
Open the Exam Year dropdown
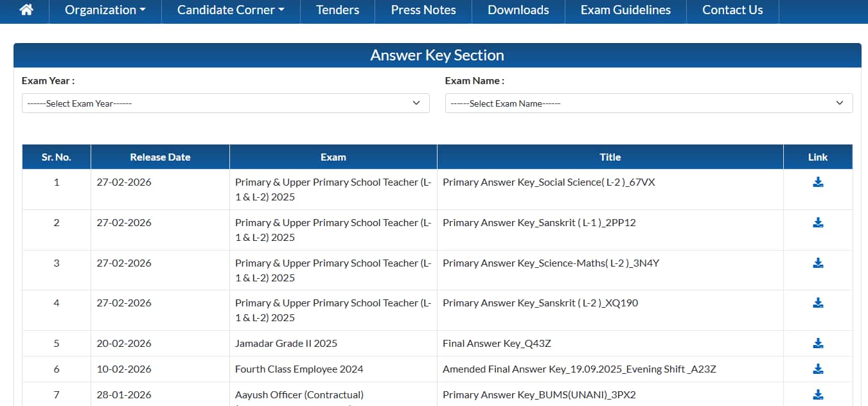[226, 103]
